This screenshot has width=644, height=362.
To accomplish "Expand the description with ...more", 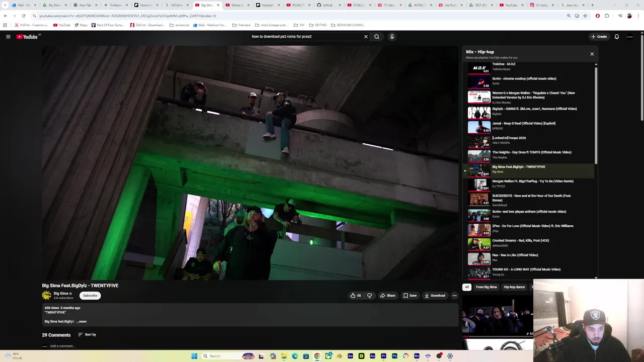I will pos(82,322).
